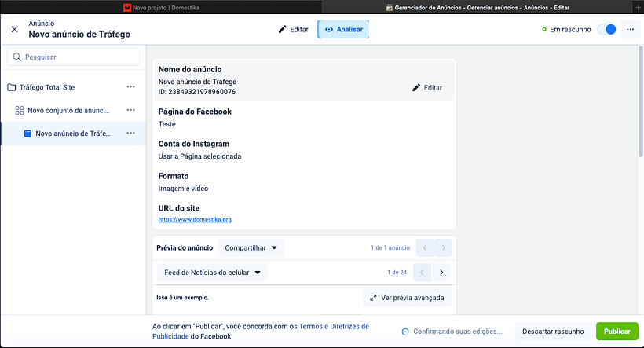Open the top-right three-dots more menu

(x=631, y=29)
